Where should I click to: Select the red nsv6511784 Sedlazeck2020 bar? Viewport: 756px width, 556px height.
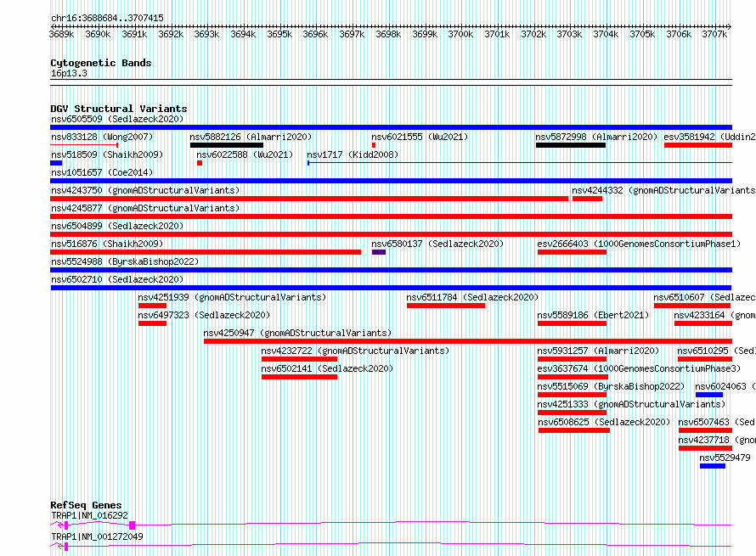point(445,306)
